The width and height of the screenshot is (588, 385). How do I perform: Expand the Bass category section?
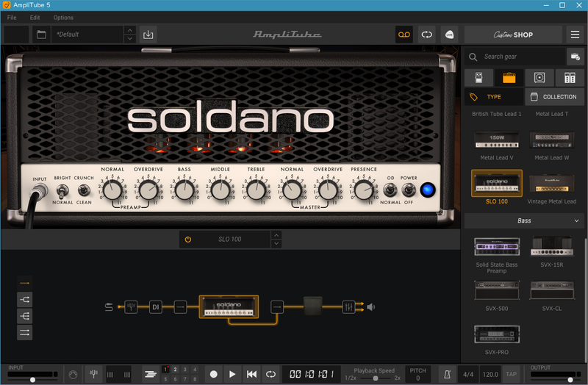pyautogui.click(x=524, y=221)
